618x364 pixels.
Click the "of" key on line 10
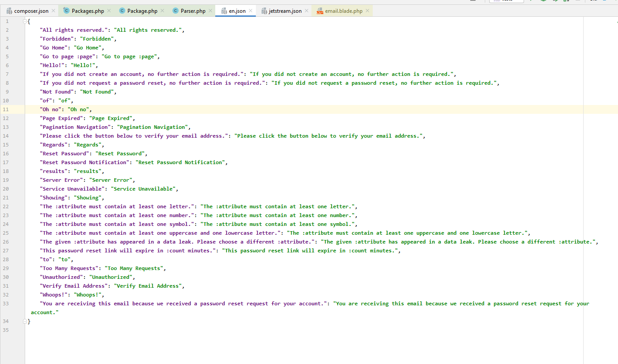[x=46, y=101]
